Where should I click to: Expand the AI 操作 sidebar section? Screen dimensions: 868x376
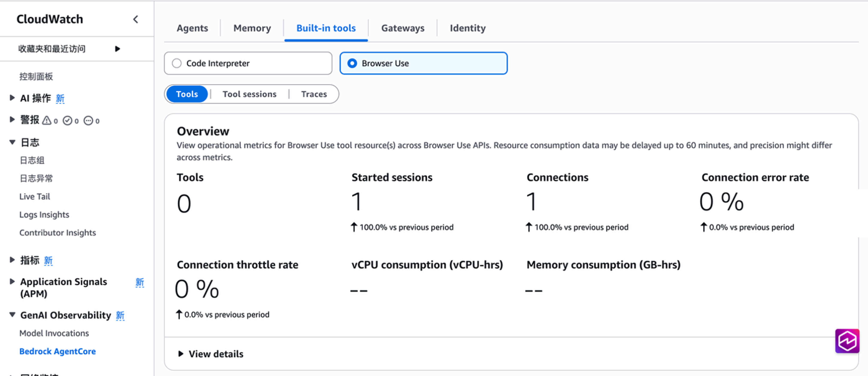[12, 98]
